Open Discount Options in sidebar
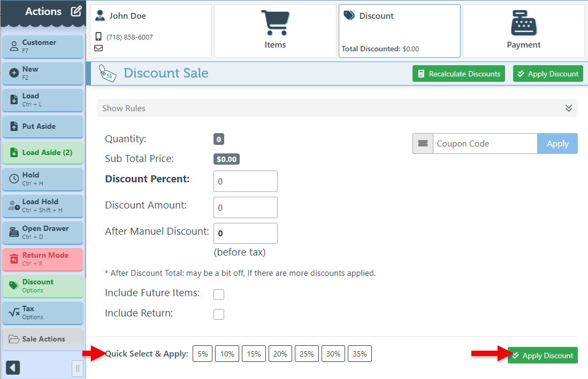Viewport: 588px width, 379px height. click(x=43, y=285)
